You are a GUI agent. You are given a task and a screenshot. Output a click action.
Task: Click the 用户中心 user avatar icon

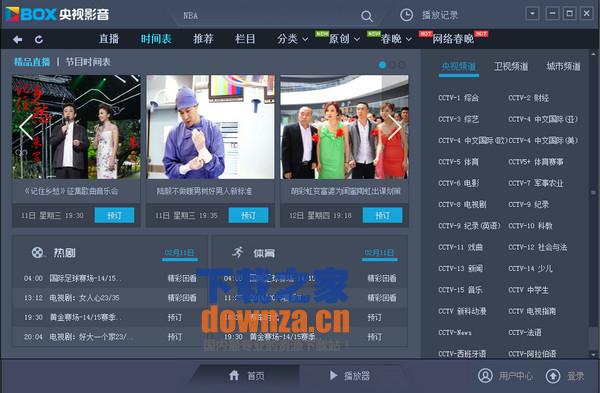click(485, 376)
